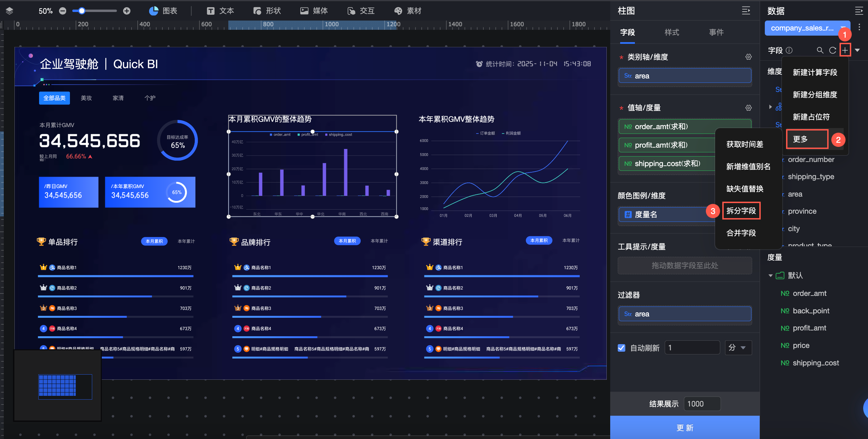This screenshot has height=439, width=868.
Task: Switch 单品排行 to 本年累计
Action: coord(186,241)
